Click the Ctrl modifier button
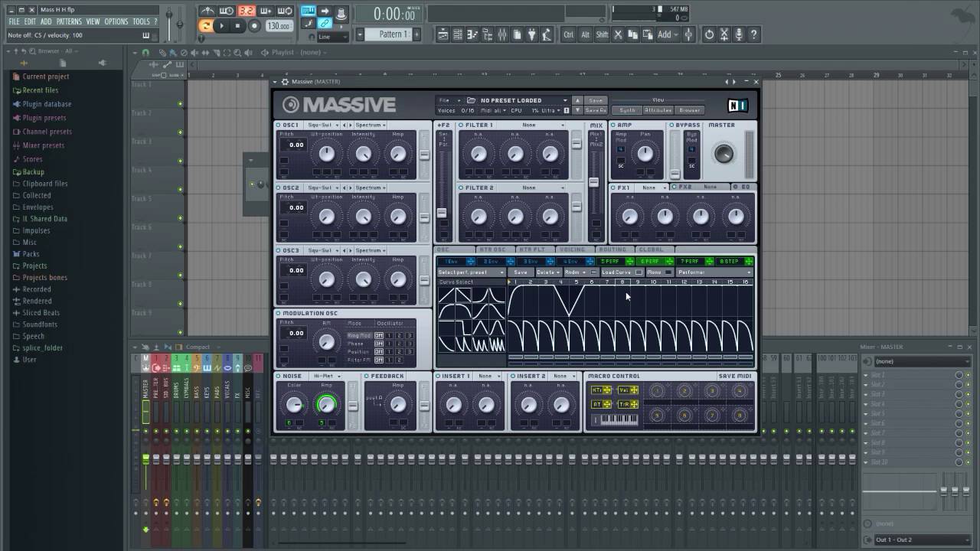980x551 pixels. (x=568, y=34)
